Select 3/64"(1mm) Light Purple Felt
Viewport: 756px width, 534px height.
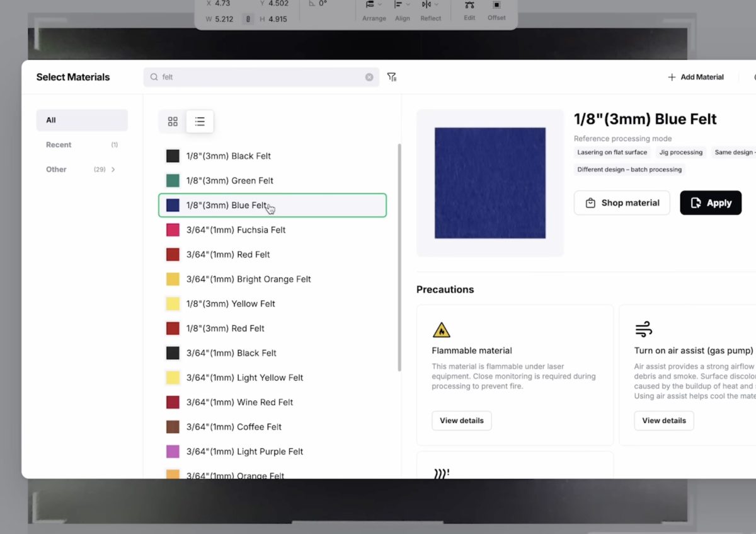click(272, 451)
